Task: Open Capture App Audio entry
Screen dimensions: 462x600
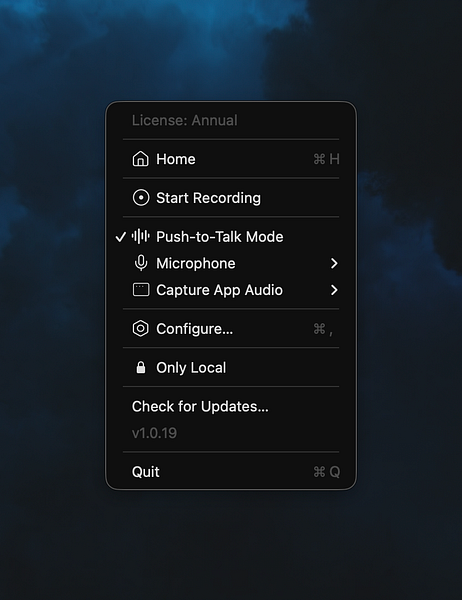Action: point(231,290)
